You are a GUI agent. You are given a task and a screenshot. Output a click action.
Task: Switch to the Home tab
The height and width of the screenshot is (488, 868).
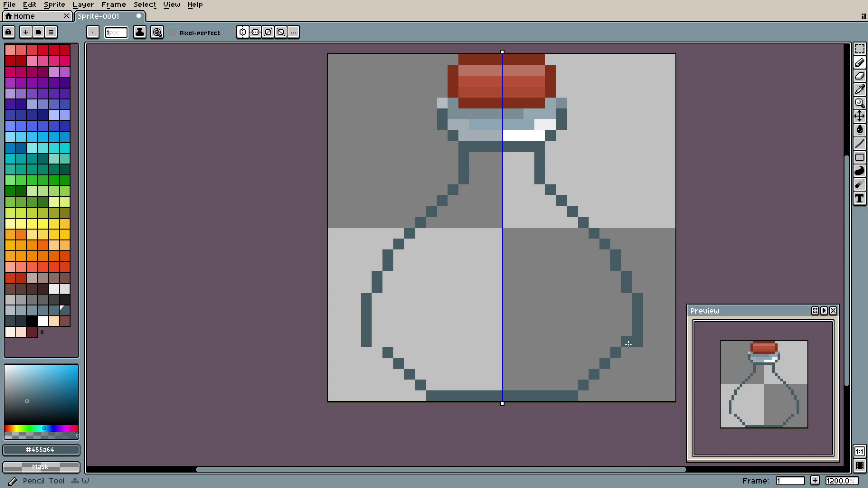(24, 16)
